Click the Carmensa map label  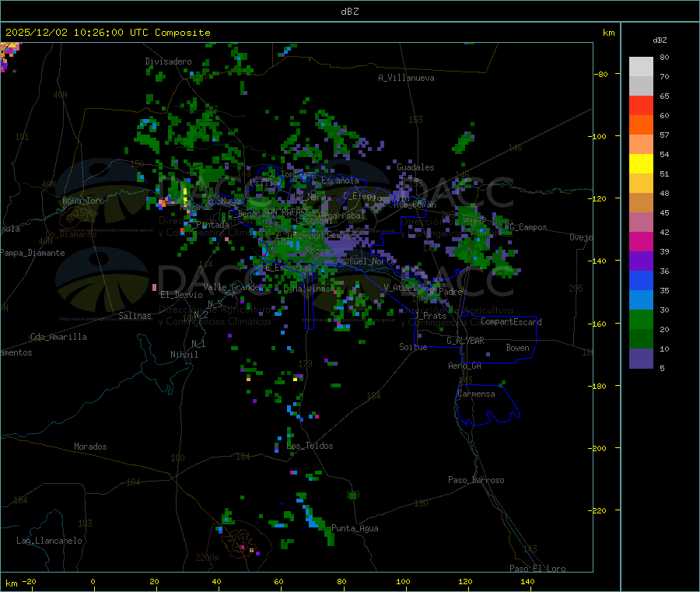[x=476, y=394]
